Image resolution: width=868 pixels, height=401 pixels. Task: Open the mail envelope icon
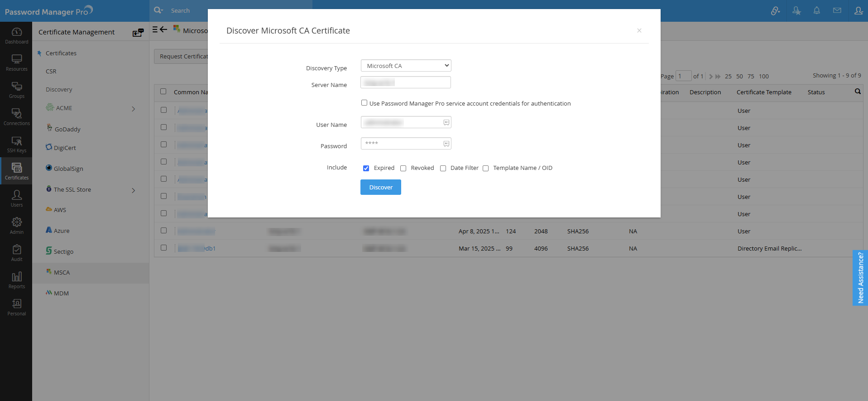click(837, 10)
